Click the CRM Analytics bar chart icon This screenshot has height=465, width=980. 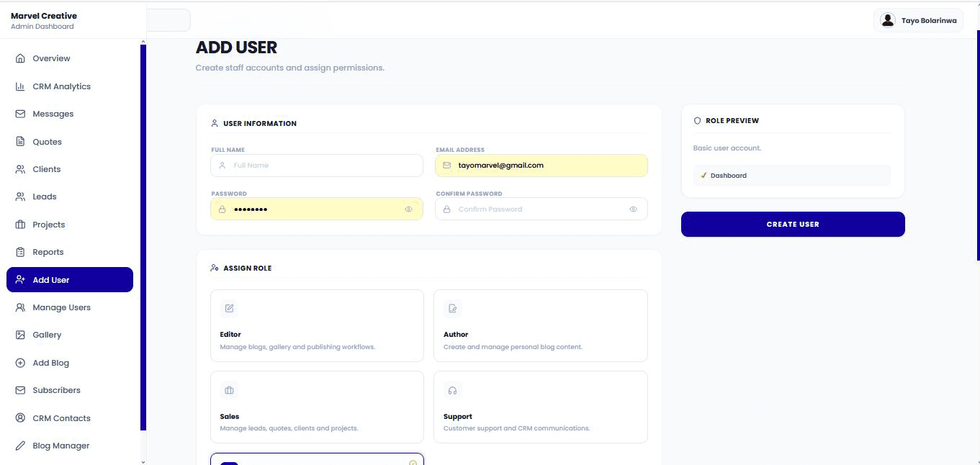pyautogui.click(x=20, y=86)
